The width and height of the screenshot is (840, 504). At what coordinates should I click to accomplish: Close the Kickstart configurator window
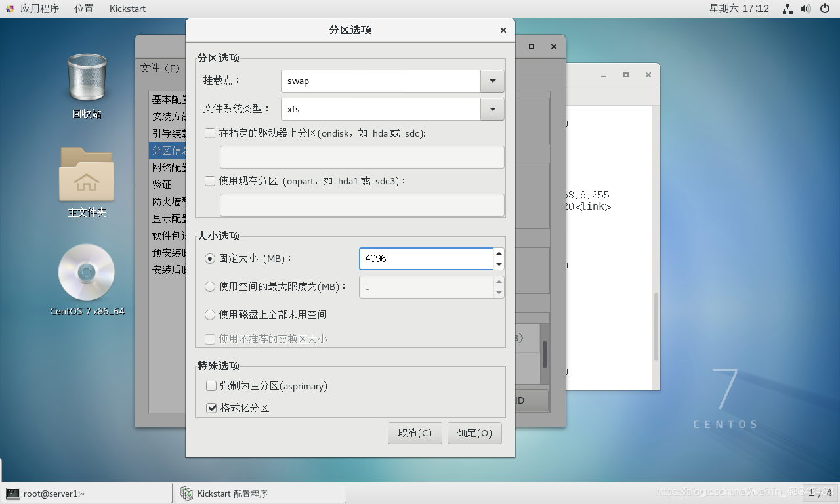point(554,47)
